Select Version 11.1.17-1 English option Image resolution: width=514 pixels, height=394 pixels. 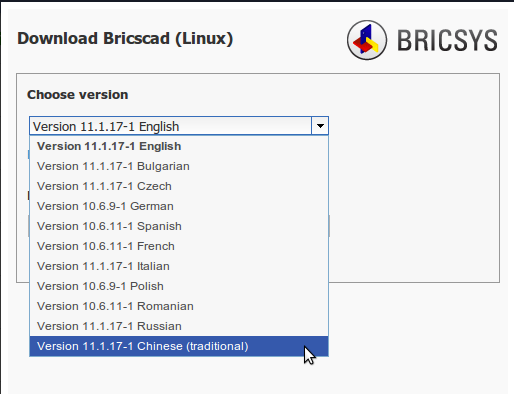coord(179,146)
